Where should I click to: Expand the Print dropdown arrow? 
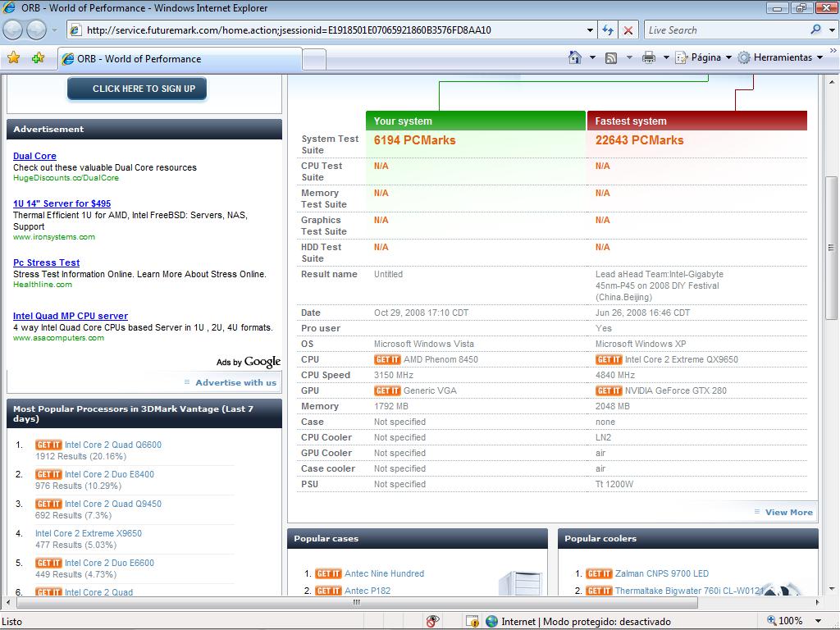(666, 57)
